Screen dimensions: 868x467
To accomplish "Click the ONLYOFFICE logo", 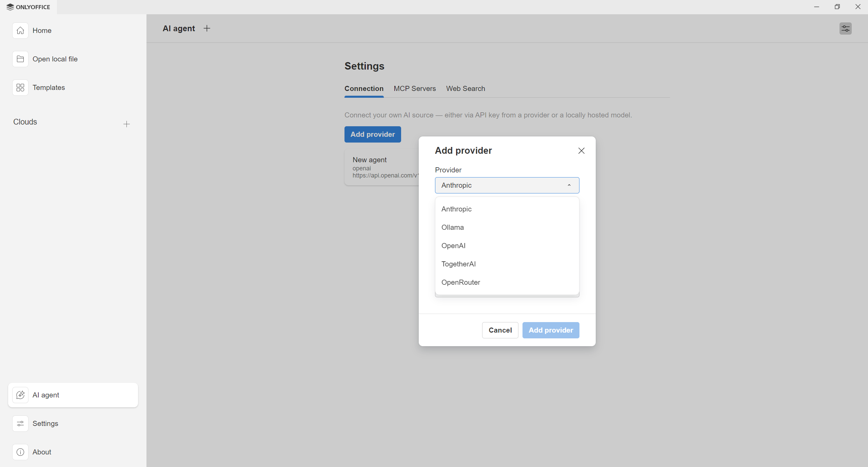I will 28,7.
